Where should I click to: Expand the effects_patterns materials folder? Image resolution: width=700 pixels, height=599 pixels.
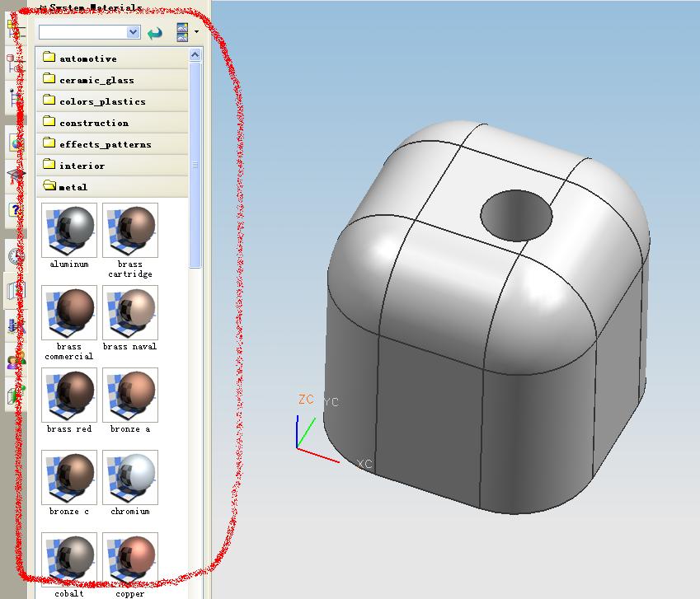[112, 144]
